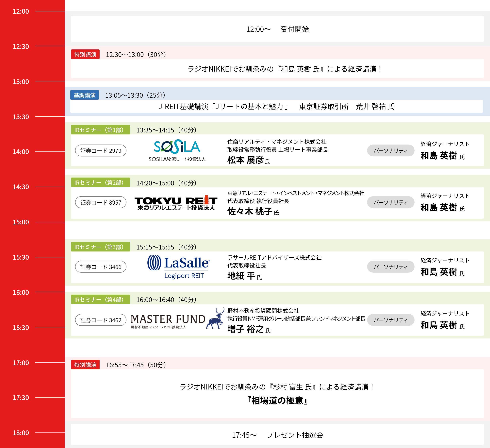The image size is (490, 448).
Task: Click the TOKYU REIT logo
Action: coord(176,203)
